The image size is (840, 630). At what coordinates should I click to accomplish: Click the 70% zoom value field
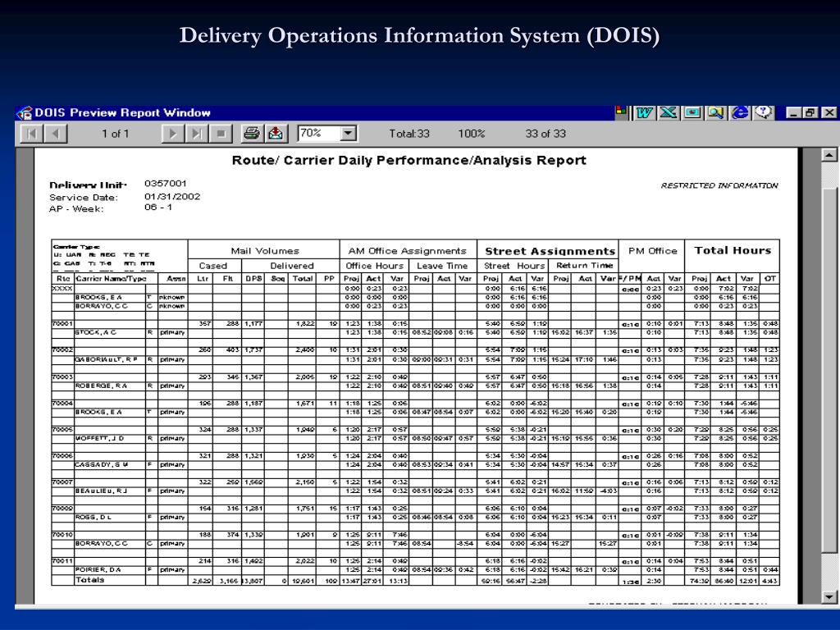click(319, 133)
